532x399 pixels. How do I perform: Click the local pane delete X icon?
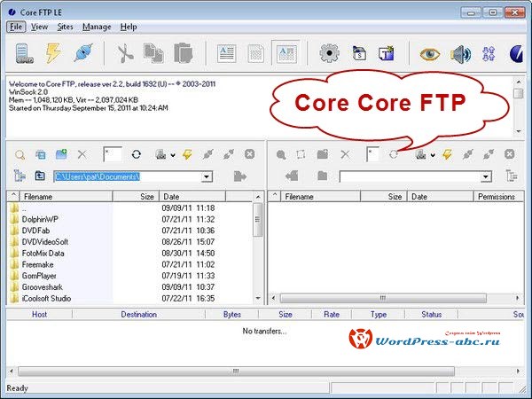point(82,154)
